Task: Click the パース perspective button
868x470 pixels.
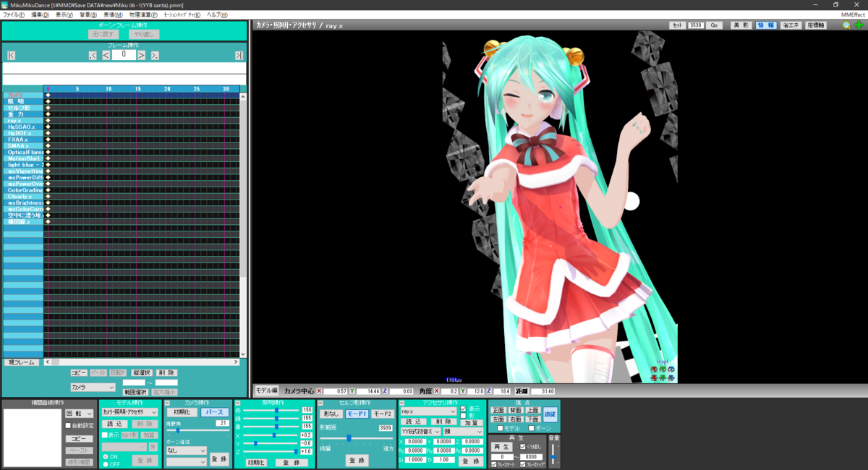Action: [x=215, y=412]
